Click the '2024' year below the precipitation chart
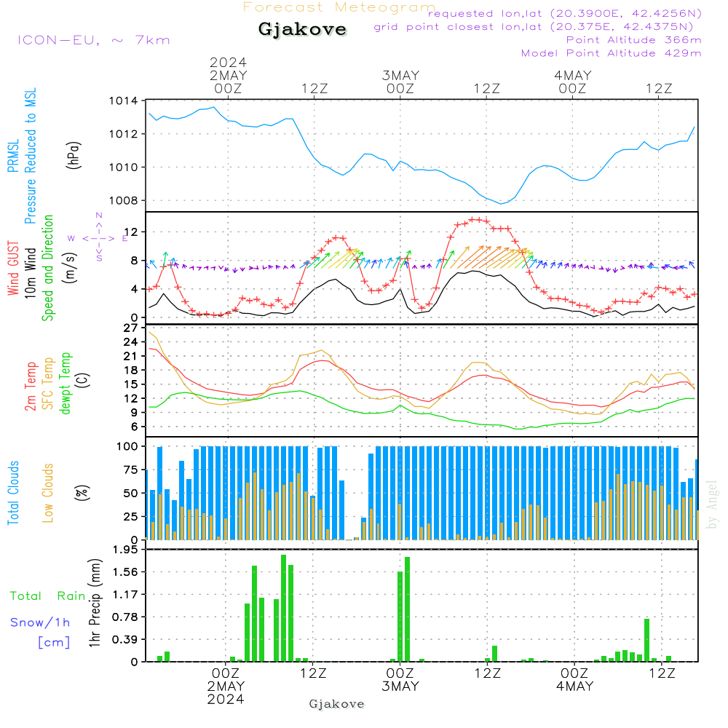Screen dimensions: 728x728 226,699
